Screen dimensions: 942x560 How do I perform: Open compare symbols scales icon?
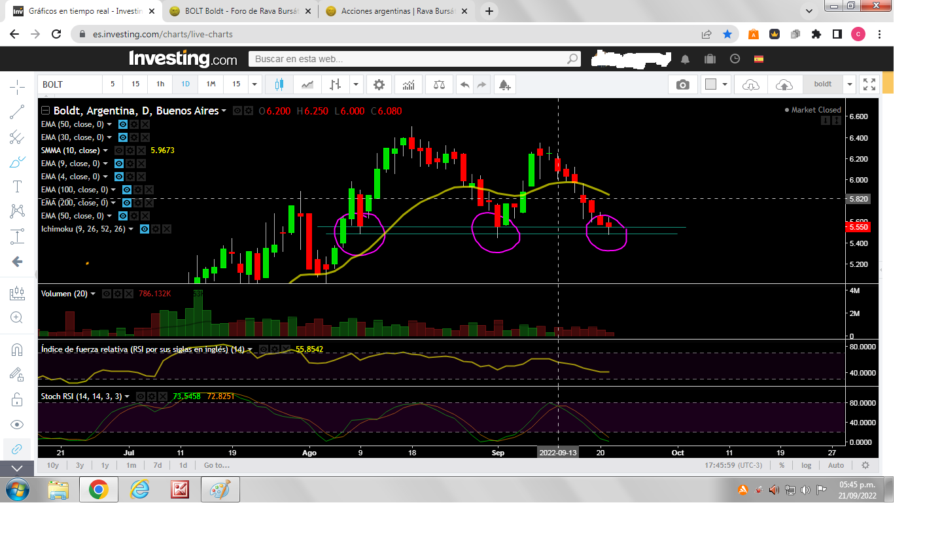pos(439,84)
